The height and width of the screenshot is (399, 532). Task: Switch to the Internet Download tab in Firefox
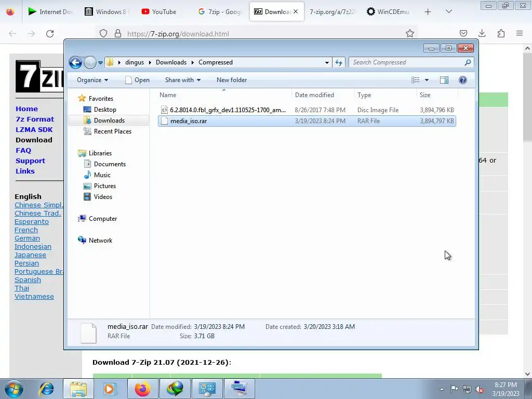[x=50, y=12]
